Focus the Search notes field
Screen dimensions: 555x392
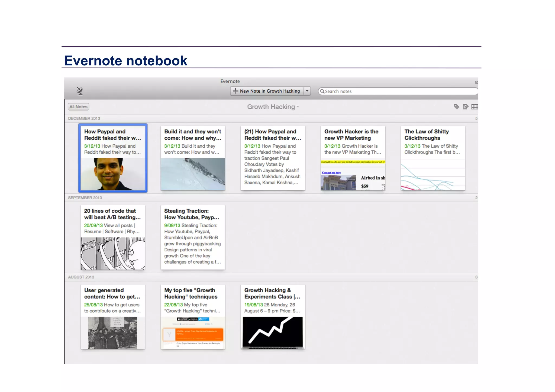tap(398, 91)
